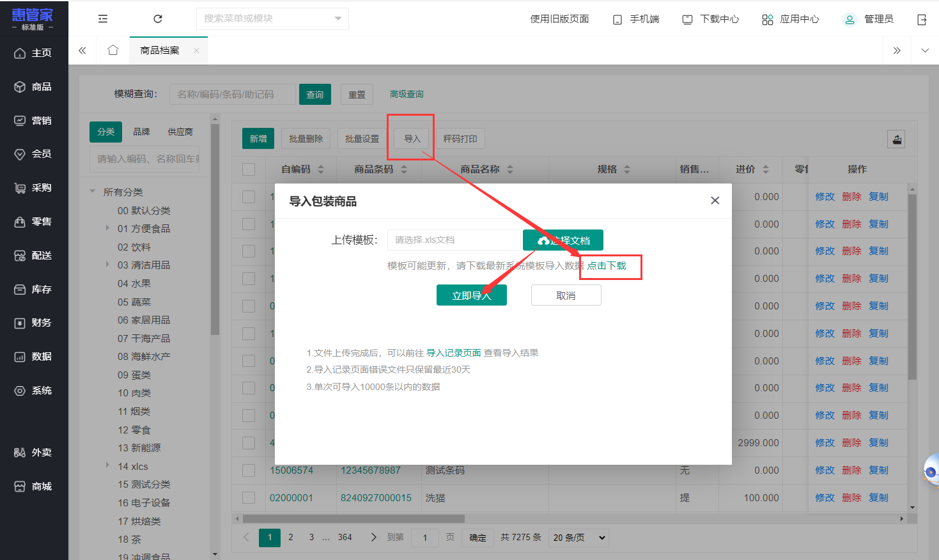Open the 外卖 takeout sidebar icon
939x560 pixels.
coord(20,453)
